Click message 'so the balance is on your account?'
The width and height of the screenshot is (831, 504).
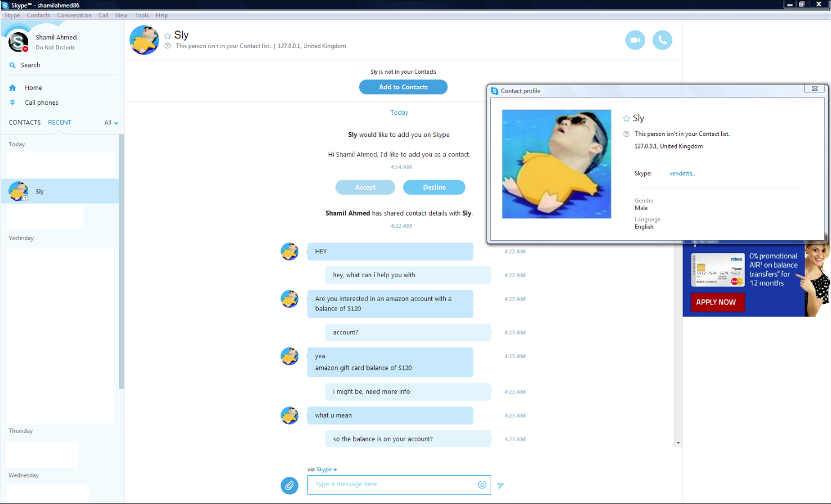tap(408, 439)
